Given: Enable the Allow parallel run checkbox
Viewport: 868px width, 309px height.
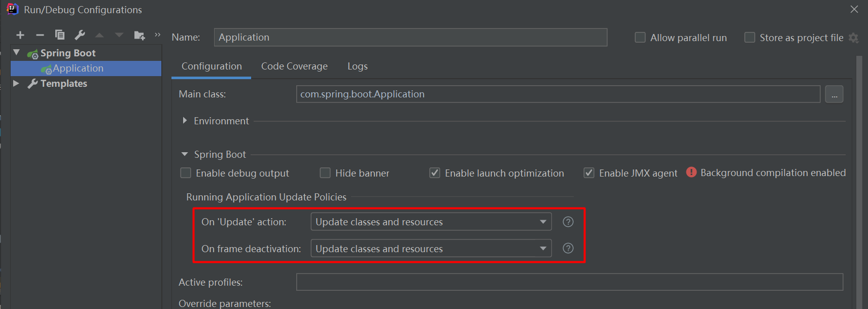Looking at the screenshot, I should tap(640, 38).
